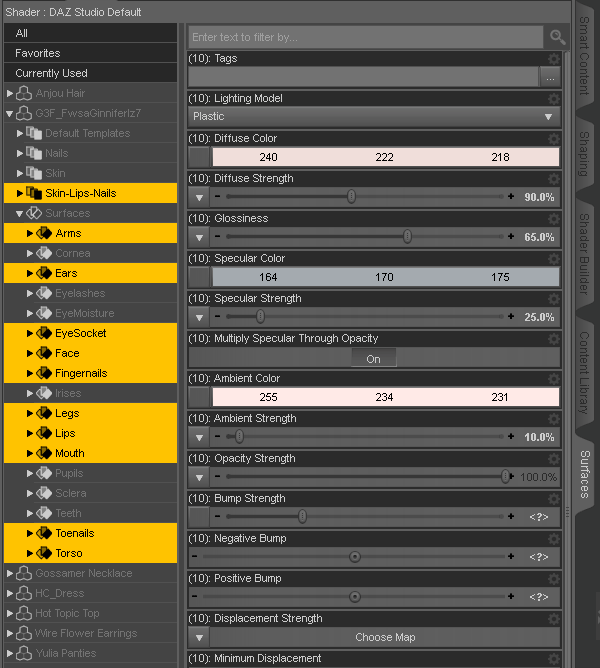Click Ambient Color swatch 255 234 231
This screenshot has height=668, width=600.
[386, 397]
